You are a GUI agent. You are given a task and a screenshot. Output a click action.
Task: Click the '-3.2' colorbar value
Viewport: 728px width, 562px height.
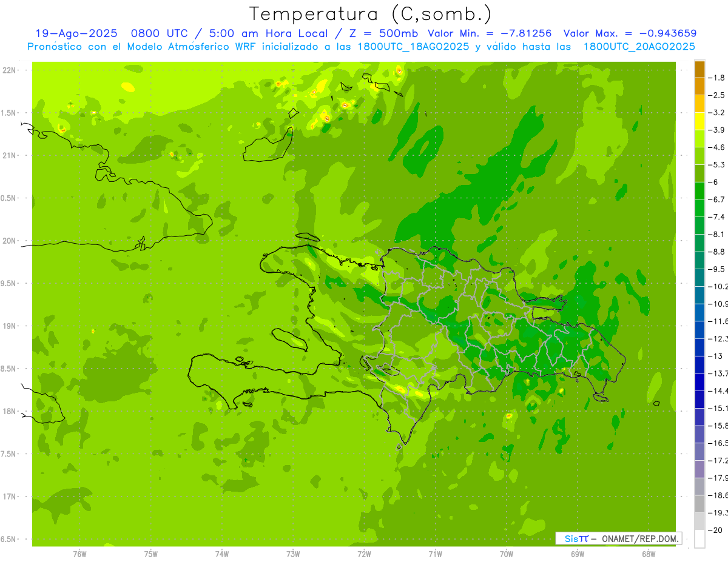[716, 113]
